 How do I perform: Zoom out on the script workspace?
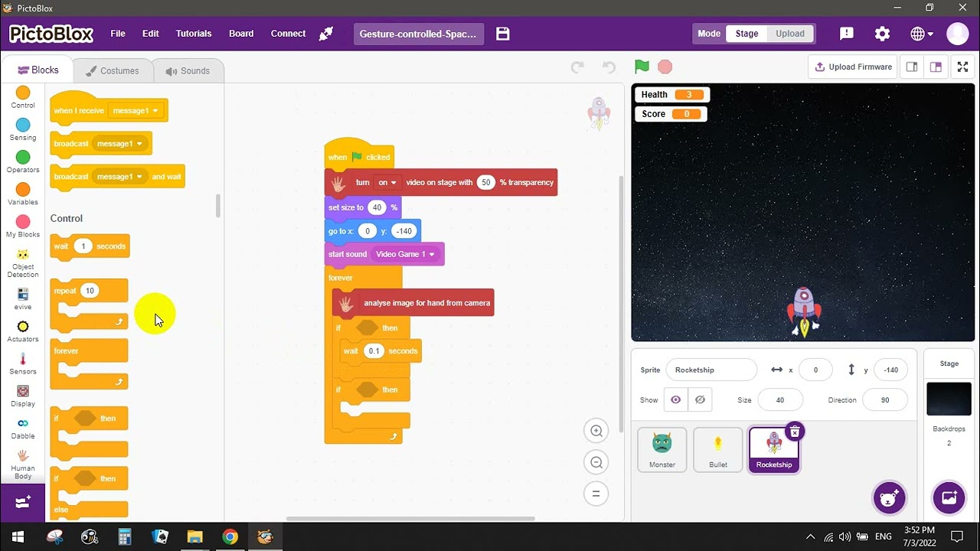pyautogui.click(x=596, y=462)
